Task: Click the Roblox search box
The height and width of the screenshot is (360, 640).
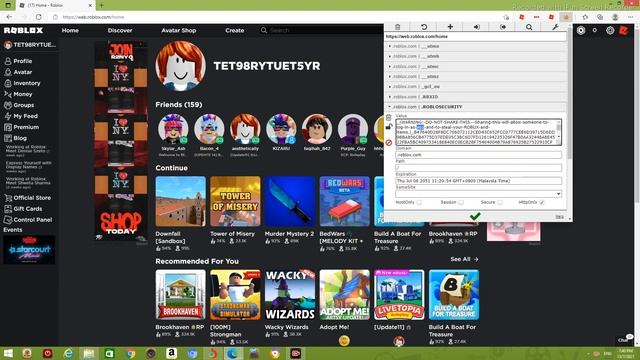Action: [x=322, y=30]
